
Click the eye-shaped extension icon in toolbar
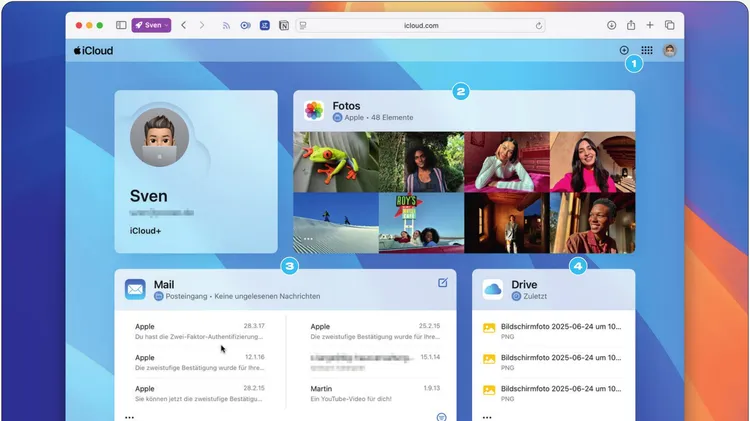pyautogui.click(x=245, y=25)
